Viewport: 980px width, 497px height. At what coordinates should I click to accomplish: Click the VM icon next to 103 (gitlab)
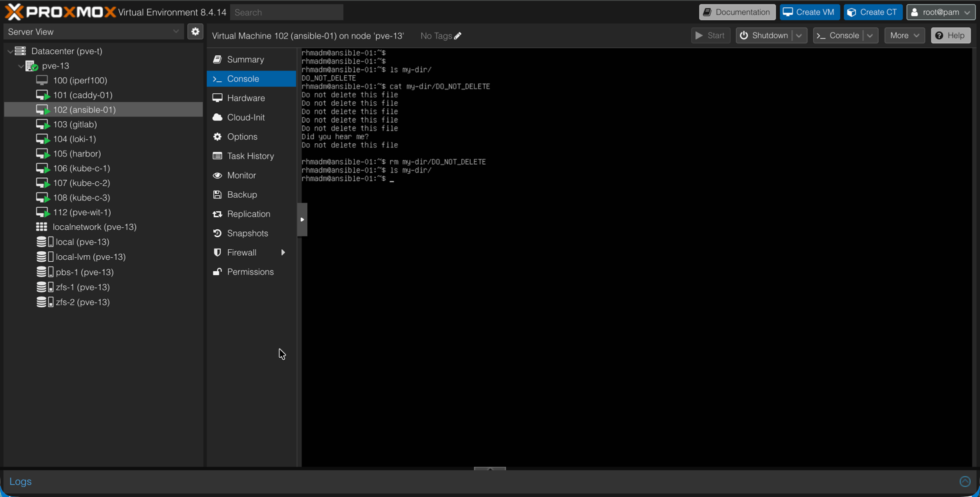click(43, 125)
